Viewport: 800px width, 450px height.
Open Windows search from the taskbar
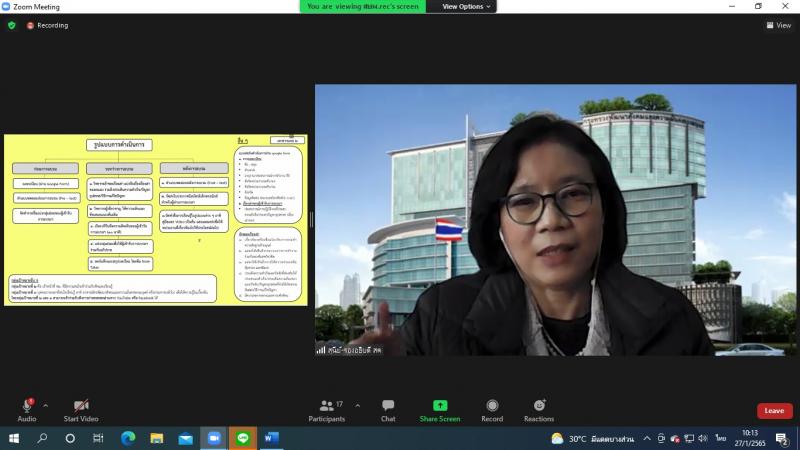click(x=42, y=438)
